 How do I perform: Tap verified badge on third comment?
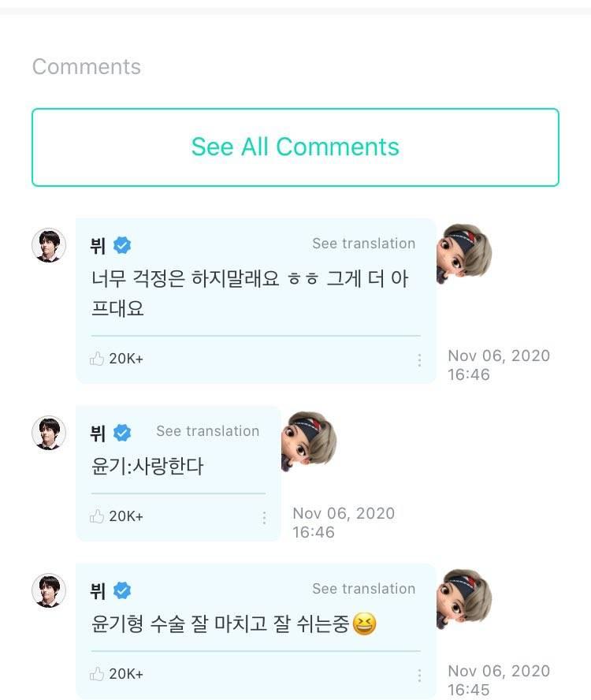point(122,590)
